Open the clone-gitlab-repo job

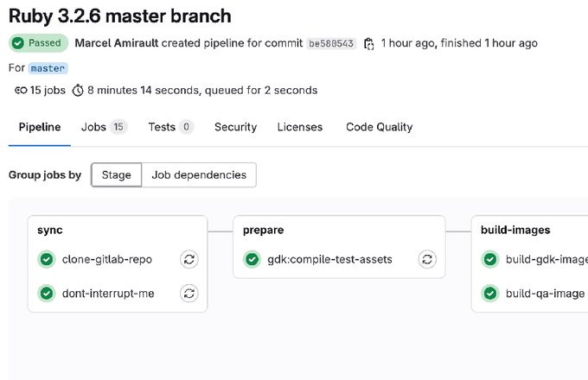(107, 259)
